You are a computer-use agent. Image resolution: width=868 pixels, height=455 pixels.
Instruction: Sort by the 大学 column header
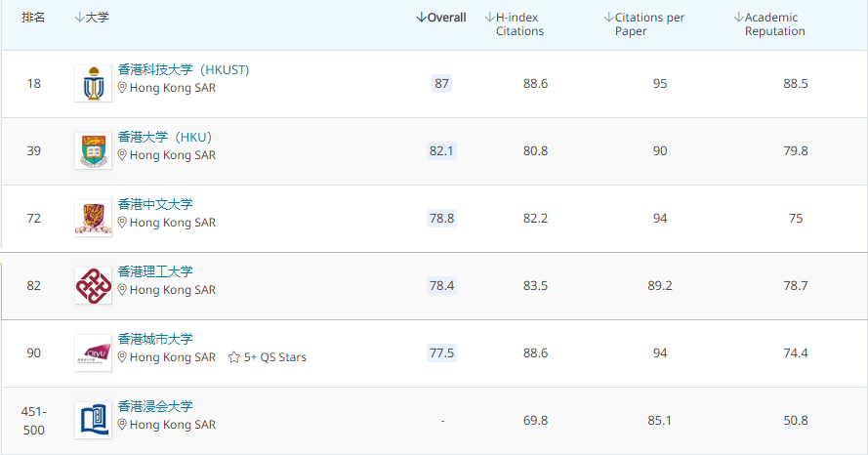(x=92, y=18)
